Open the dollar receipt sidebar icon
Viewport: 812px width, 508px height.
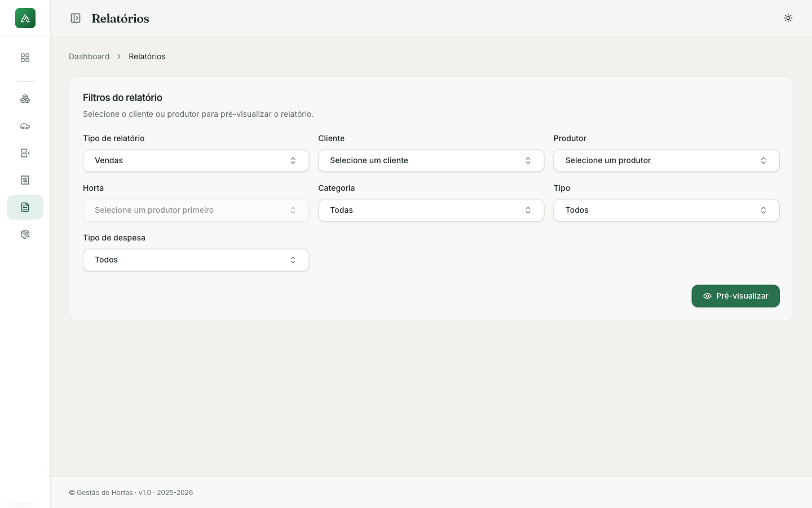pyautogui.click(x=25, y=180)
